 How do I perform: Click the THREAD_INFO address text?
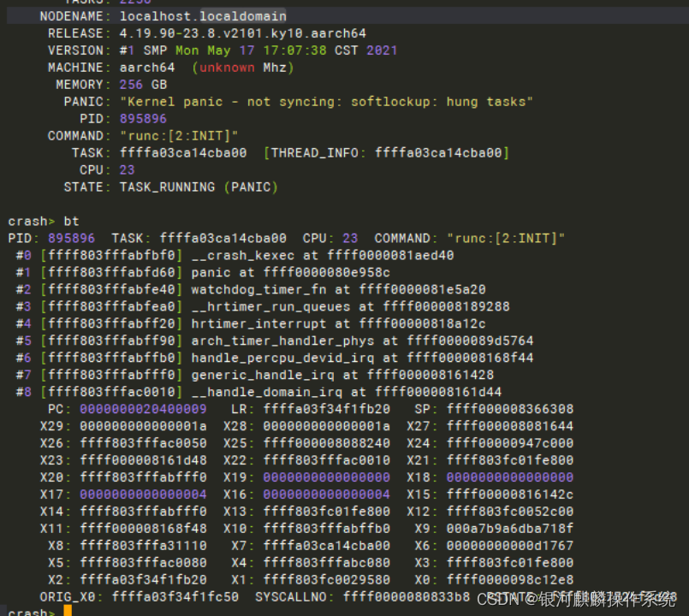438,153
